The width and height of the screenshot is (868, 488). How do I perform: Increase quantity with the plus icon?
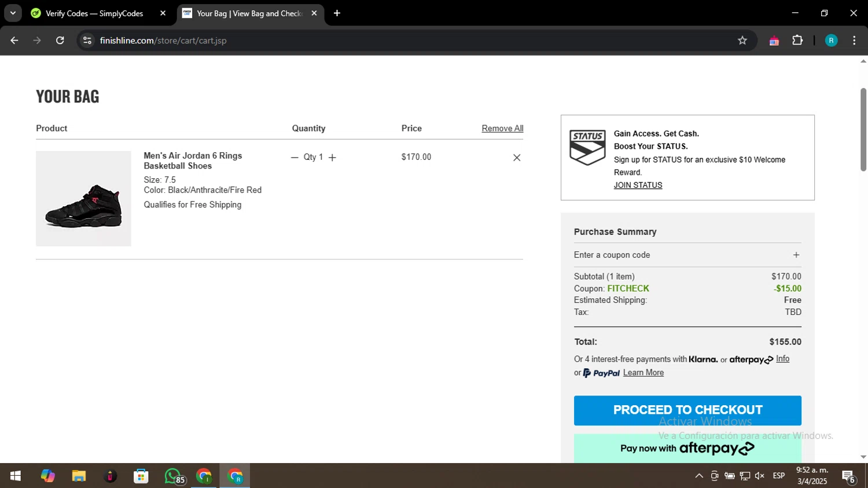[x=332, y=157]
